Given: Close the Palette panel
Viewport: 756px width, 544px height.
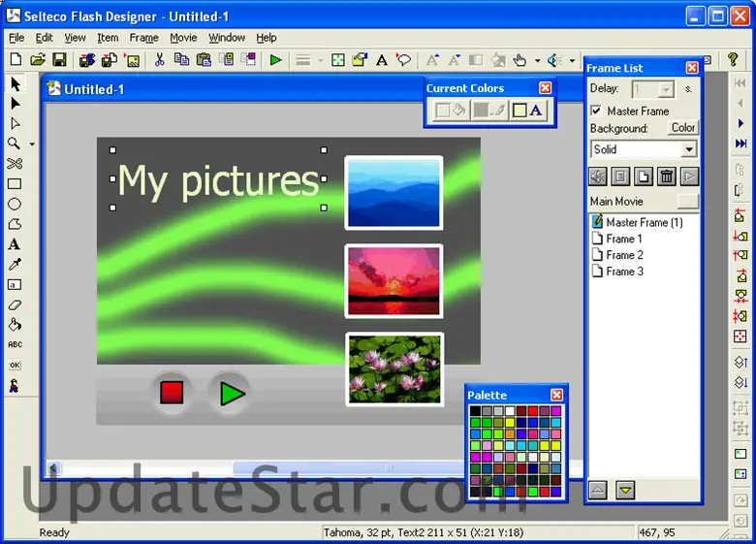Looking at the screenshot, I should click(x=557, y=395).
